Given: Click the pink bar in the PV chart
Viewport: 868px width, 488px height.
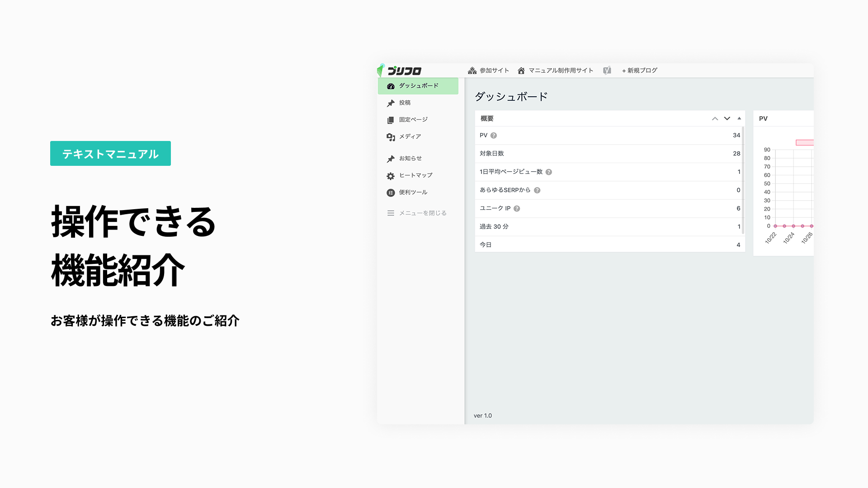Looking at the screenshot, I should (806, 143).
